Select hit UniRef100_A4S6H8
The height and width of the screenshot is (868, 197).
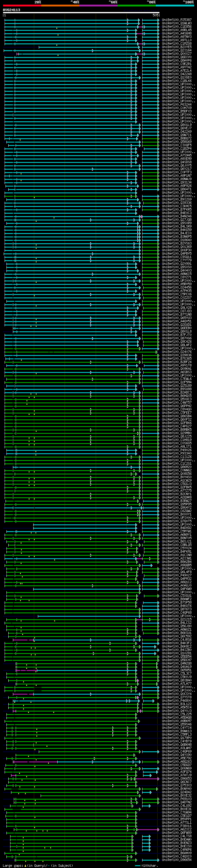pyautogui.click(x=177, y=33)
